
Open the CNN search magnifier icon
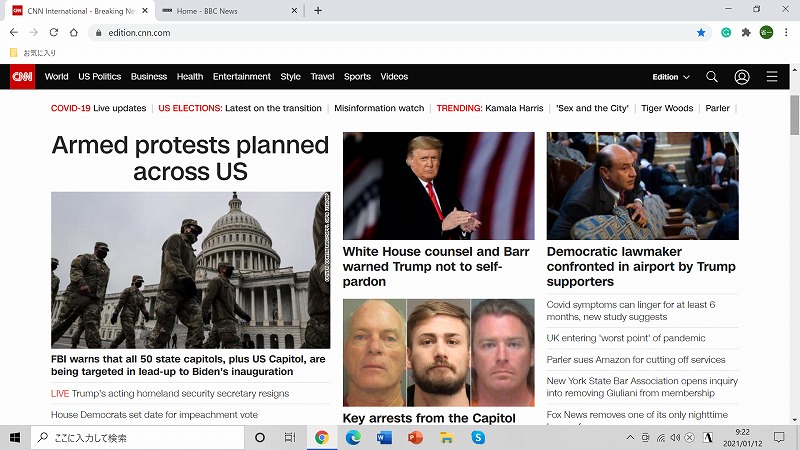(712, 77)
